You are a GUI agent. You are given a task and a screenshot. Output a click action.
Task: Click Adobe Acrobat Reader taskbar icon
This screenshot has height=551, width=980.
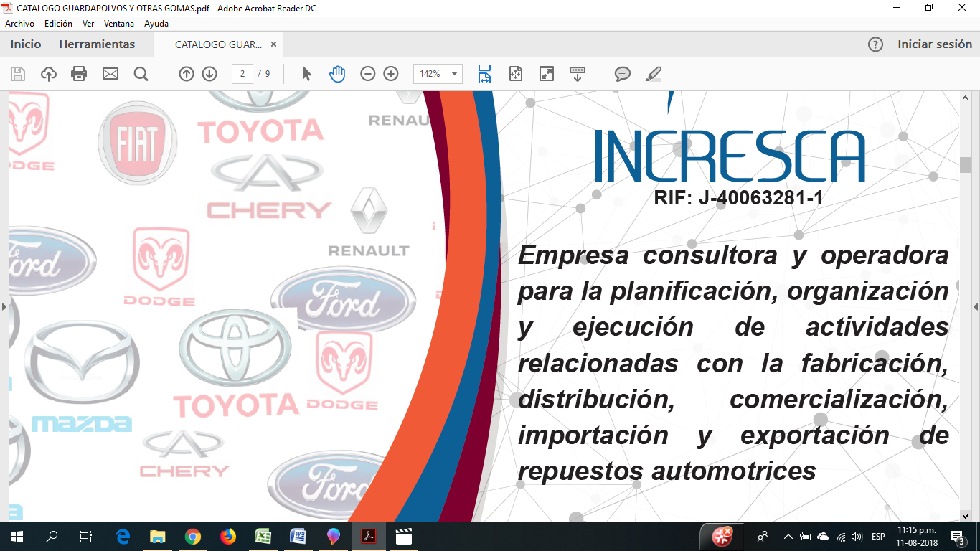coord(369,537)
